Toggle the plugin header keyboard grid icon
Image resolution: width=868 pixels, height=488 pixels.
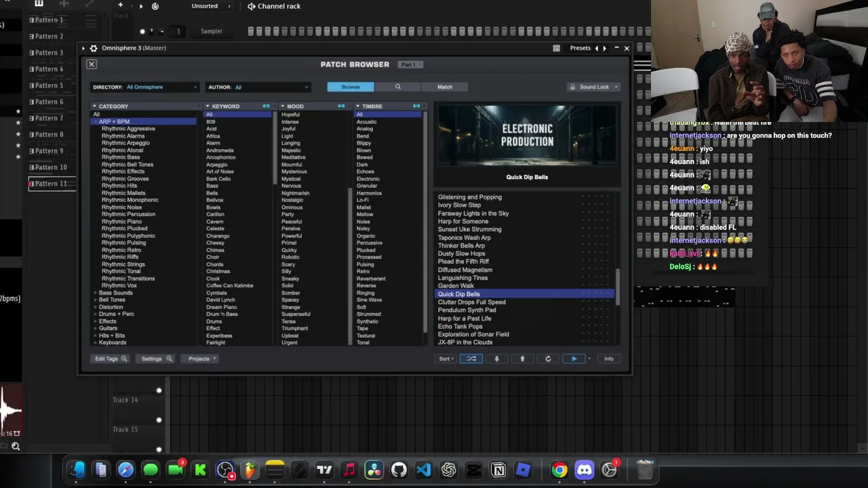click(556, 48)
